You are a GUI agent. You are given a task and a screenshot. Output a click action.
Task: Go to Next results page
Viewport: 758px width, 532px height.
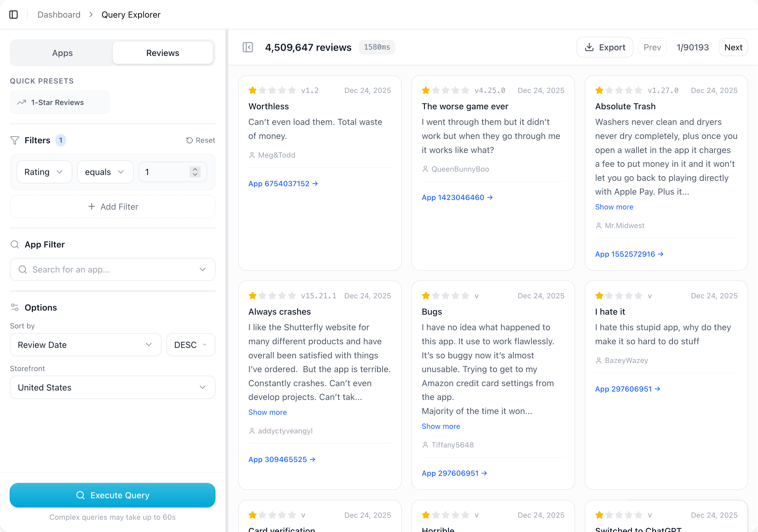pos(733,47)
